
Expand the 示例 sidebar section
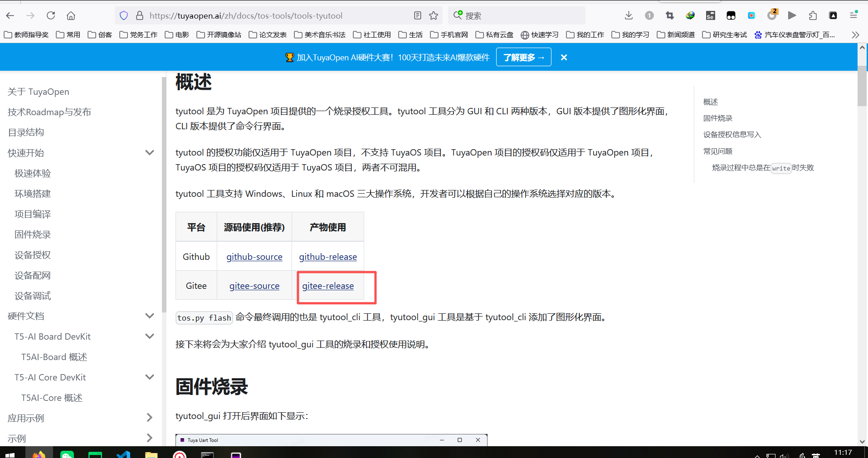(x=150, y=438)
